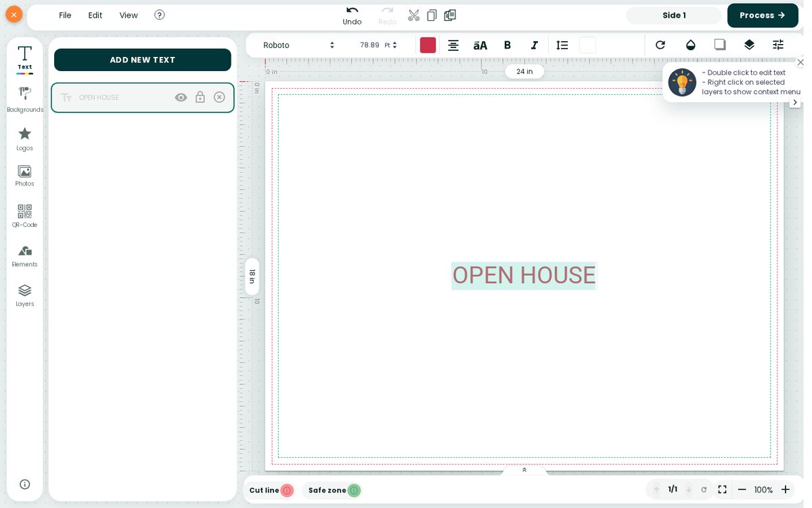Close the tips popup
812x508 pixels.
coord(800,62)
